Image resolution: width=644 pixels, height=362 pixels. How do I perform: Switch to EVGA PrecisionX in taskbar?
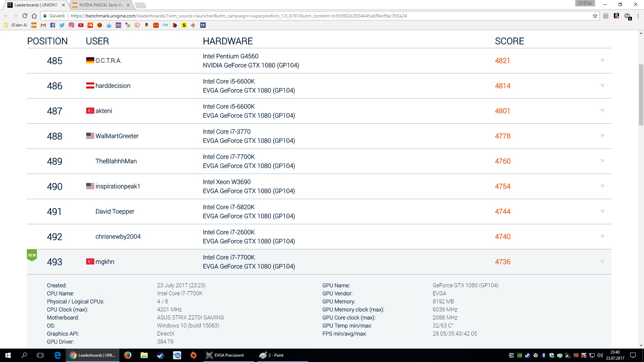coord(228,355)
